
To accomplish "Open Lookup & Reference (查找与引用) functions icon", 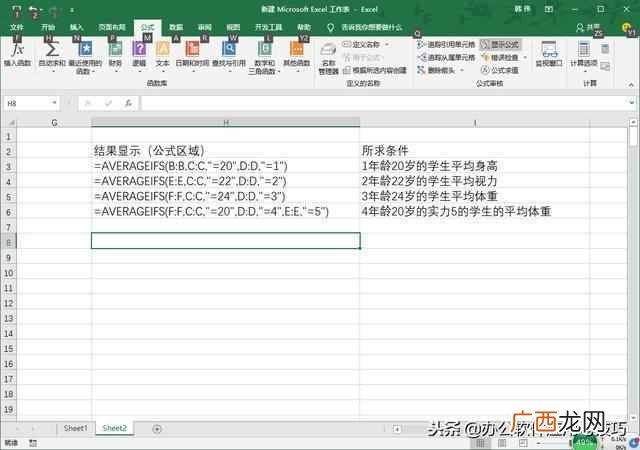I will coord(229,54).
